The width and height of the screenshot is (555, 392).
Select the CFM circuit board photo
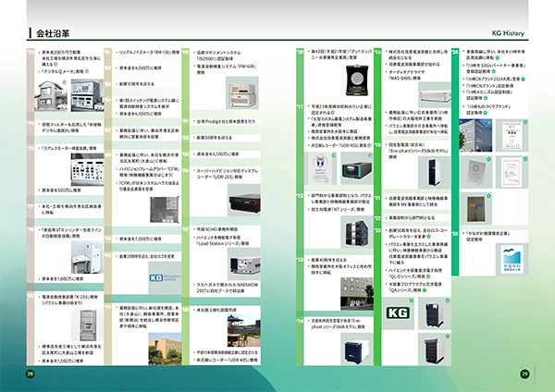coord(165,210)
